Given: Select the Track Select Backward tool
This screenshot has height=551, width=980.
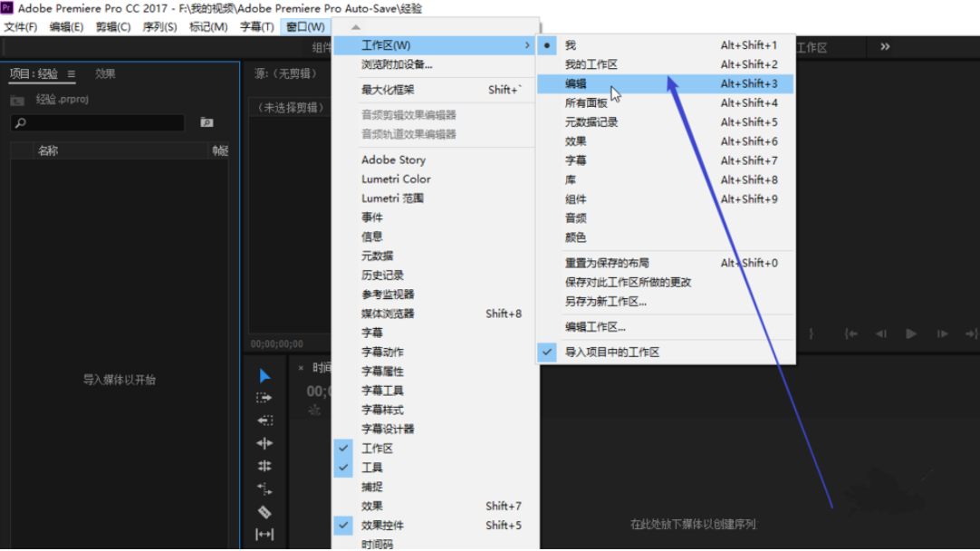Looking at the screenshot, I should pos(263,420).
